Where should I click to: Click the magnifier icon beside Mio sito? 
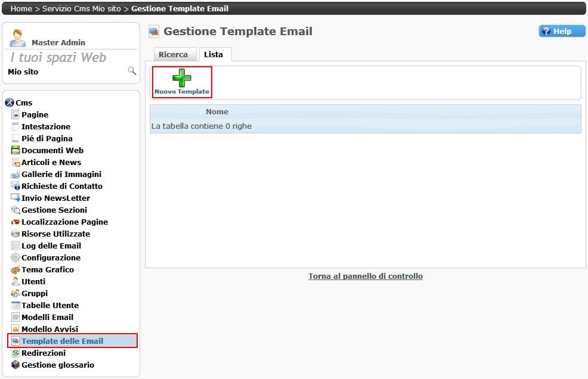(x=132, y=71)
